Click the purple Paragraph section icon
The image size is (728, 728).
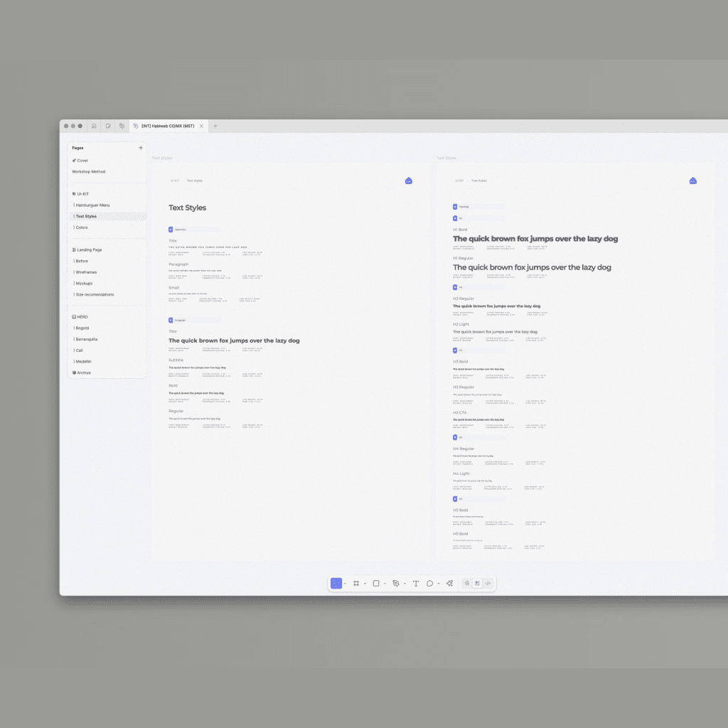pos(171,320)
